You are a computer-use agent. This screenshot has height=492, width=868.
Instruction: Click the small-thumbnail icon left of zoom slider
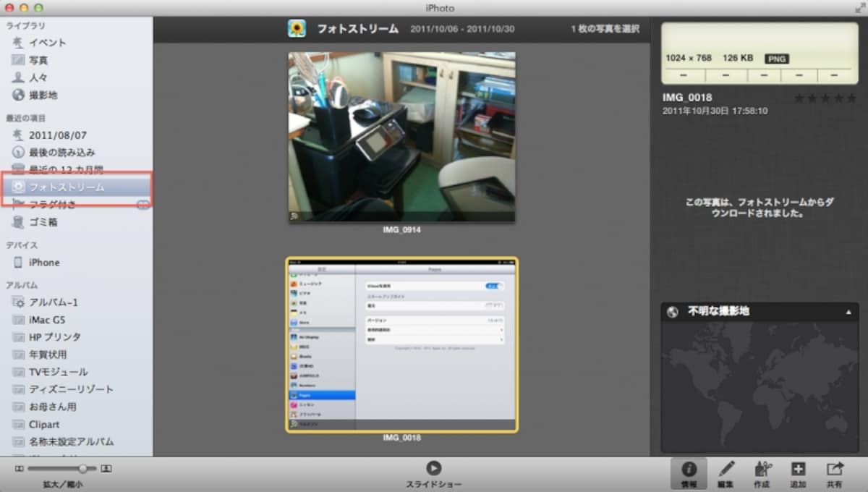coord(19,469)
